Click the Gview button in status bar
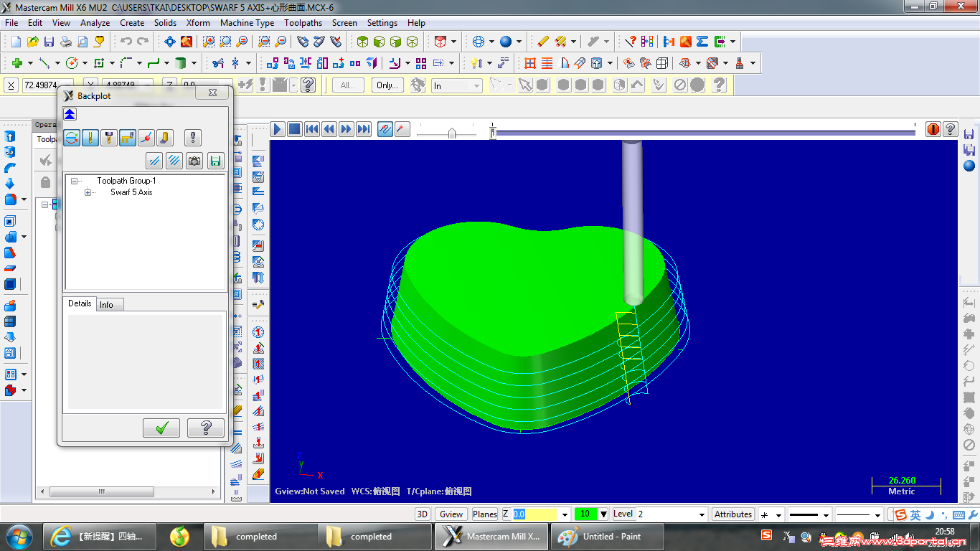The width and height of the screenshot is (980, 551). [451, 514]
